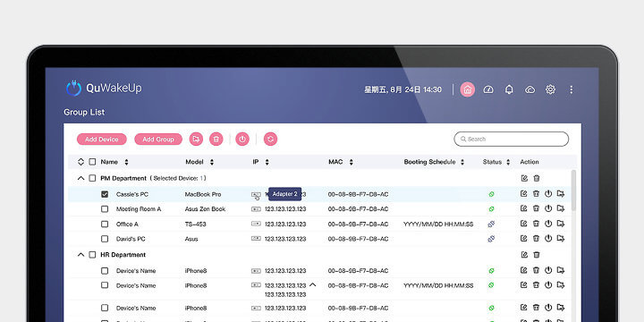Click the pink trash delete toolbar icon
Viewport: 644px width, 322px height.
216,140
